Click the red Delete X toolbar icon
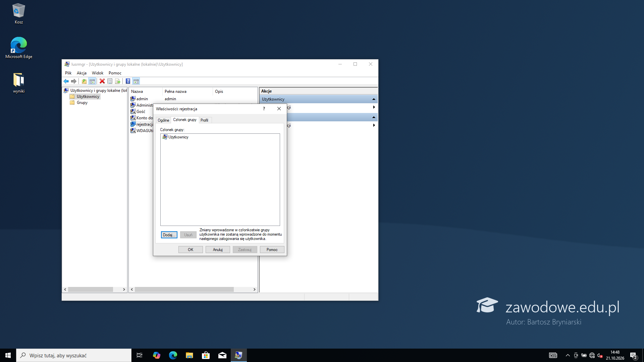Viewport: 644px width, 362px height. click(102, 81)
